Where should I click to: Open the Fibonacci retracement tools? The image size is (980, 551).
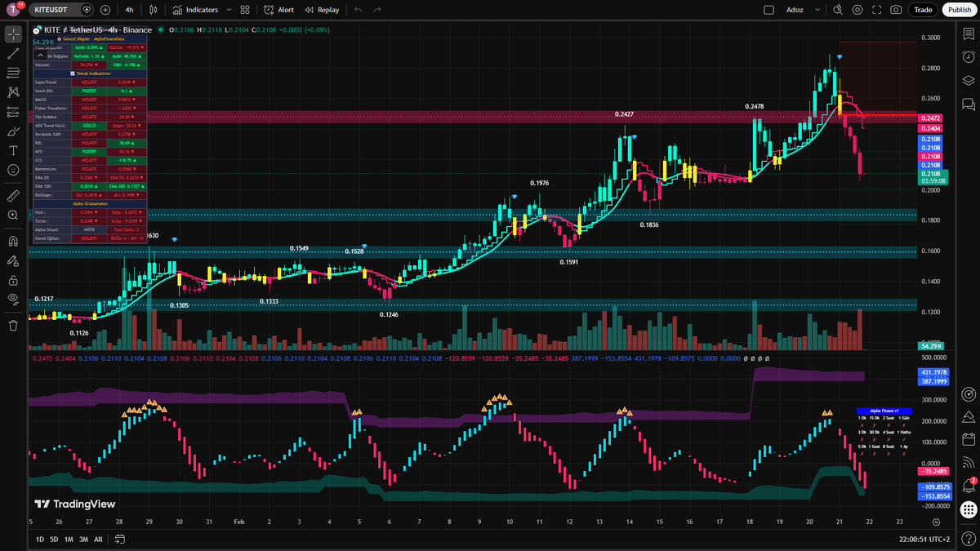13,73
